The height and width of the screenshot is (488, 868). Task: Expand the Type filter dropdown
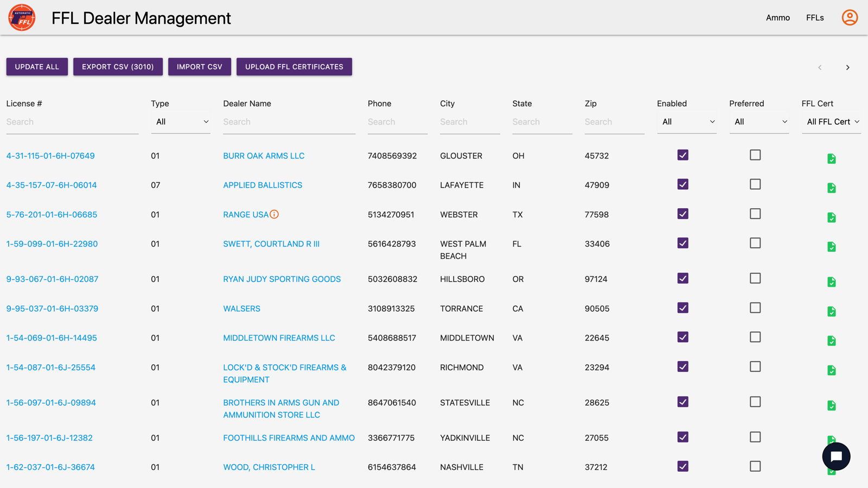pyautogui.click(x=181, y=122)
